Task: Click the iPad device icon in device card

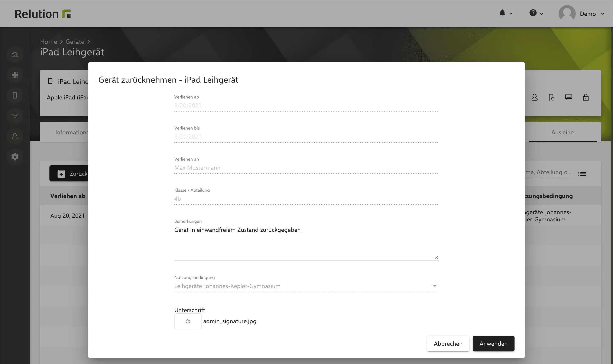Action: (x=50, y=81)
